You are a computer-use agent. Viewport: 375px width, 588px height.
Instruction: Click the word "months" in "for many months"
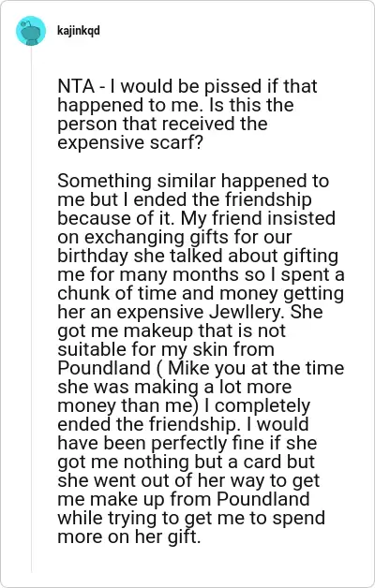(x=207, y=274)
